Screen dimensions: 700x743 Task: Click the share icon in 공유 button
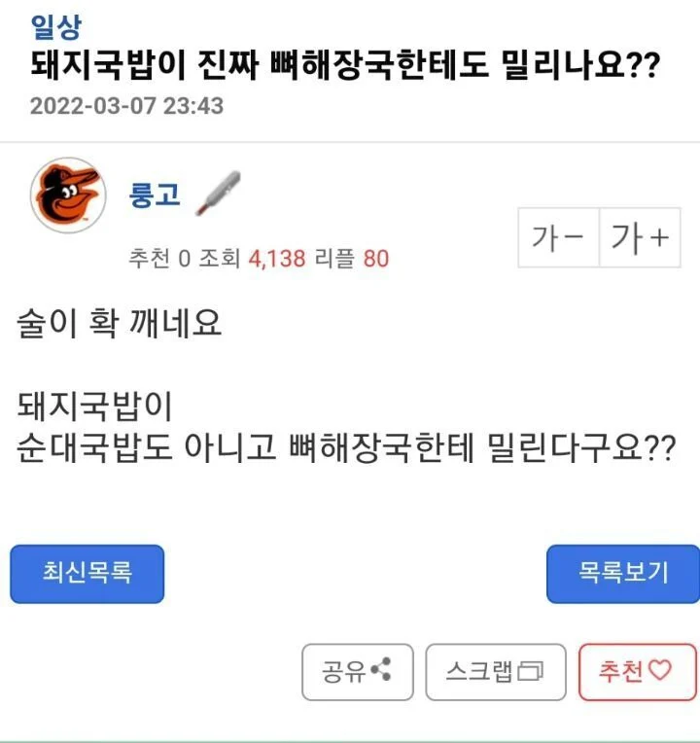coord(380,671)
